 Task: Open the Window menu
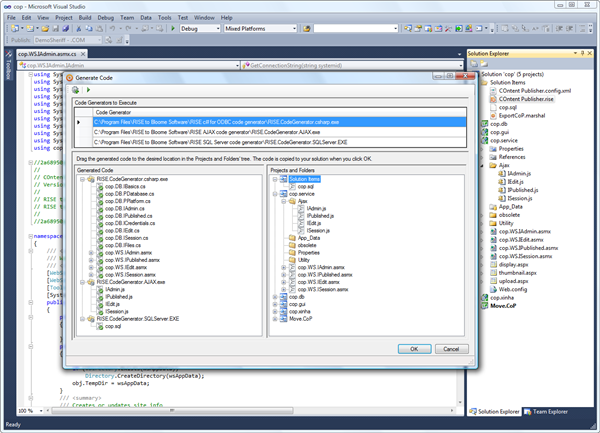coord(204,18)
